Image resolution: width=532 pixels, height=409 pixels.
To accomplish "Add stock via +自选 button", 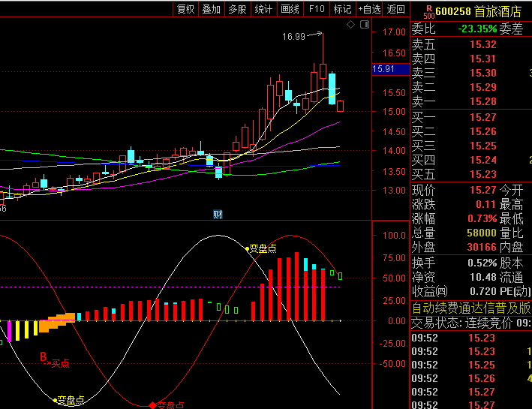I will 369,9.
